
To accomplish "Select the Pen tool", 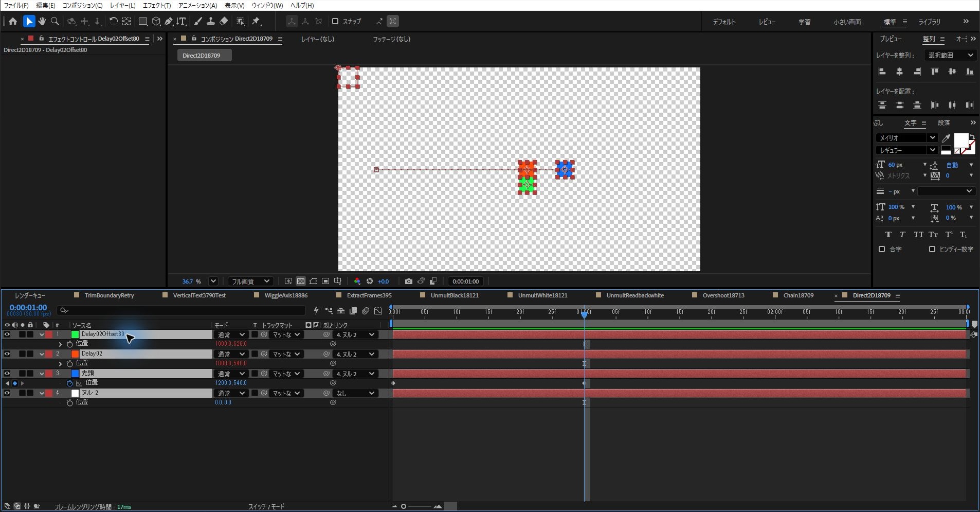I will [169, 21].
